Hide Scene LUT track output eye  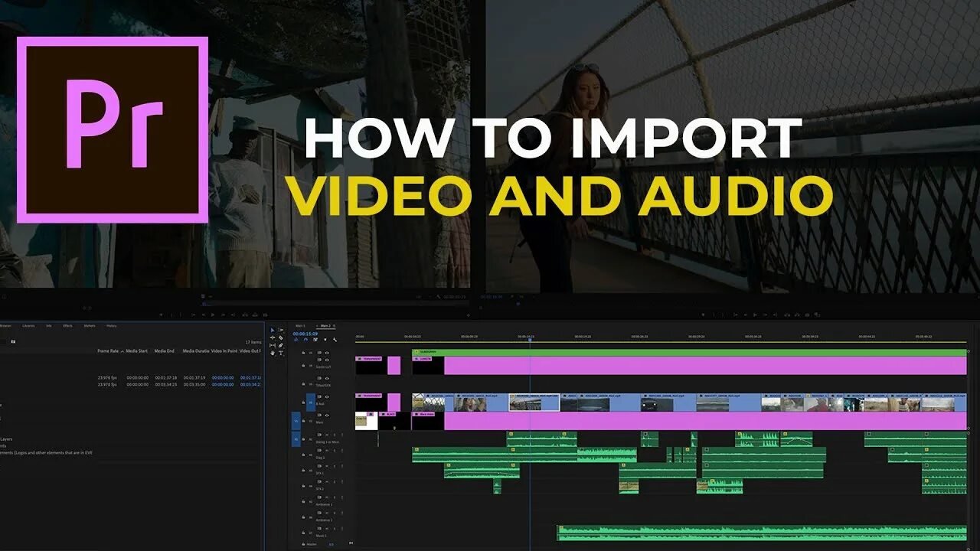[x=327, y=360]
